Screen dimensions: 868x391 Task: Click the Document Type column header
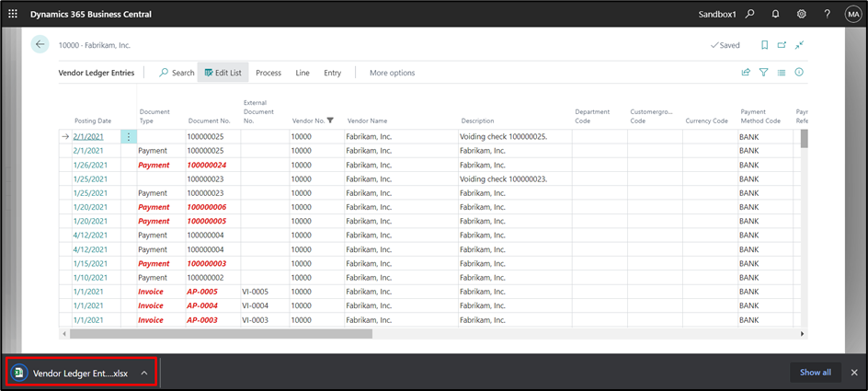(154, 116)
